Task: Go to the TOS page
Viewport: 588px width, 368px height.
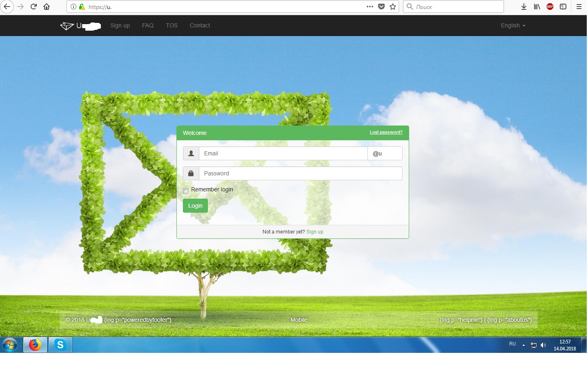Action: (x=171, y=25)
